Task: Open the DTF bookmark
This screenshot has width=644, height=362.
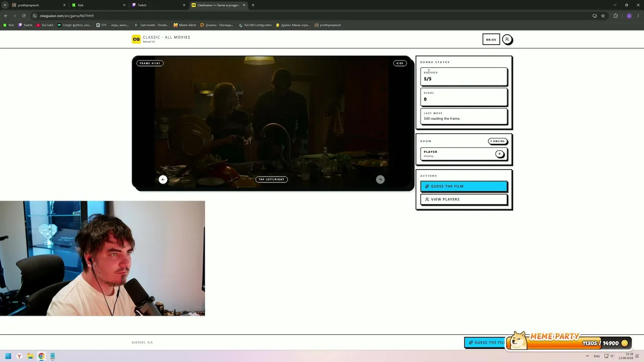Action: (113, 25)
